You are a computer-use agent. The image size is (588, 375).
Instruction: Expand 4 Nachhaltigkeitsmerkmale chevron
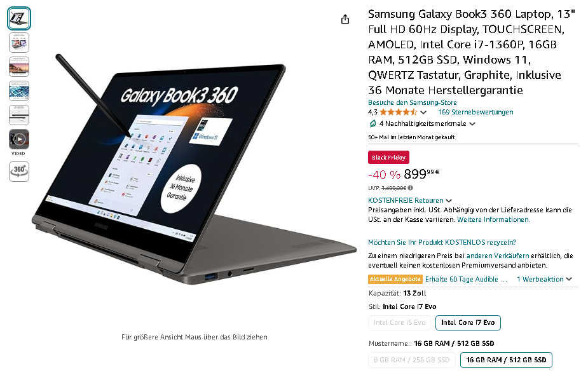coord(472,124)
